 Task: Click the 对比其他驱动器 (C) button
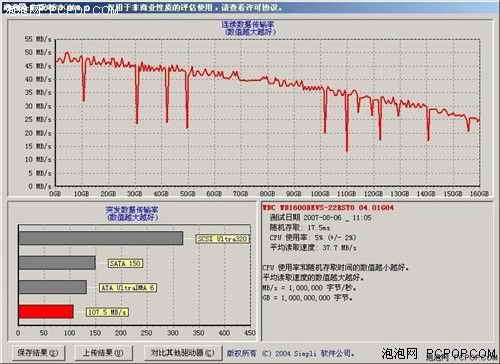[182, 352]
